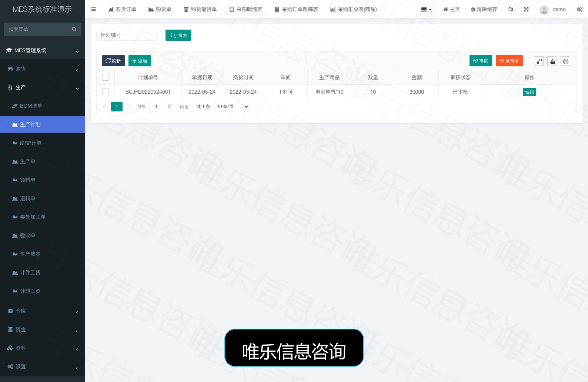Open the 主页 home shortcut
The width and height of the screenshot is (588, 382).
pos(451,9)
